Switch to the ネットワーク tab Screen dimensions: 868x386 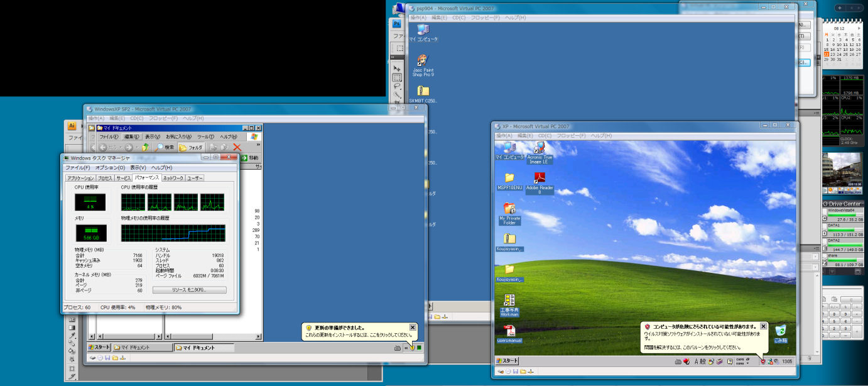(173, 178)
